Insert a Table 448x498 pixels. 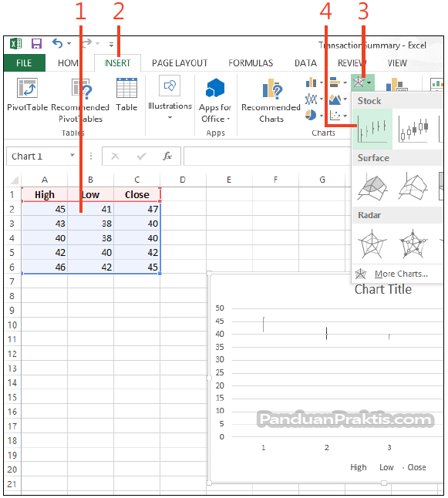(126, 95)
